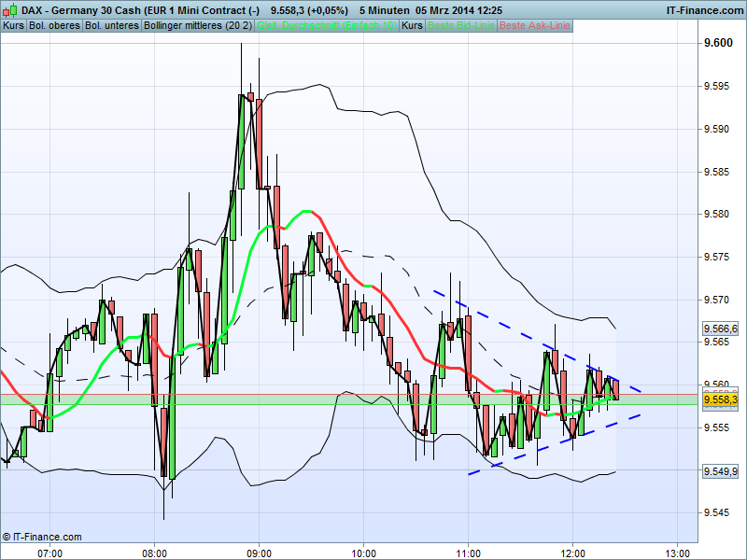Image resolution: width=747 pixels, height=560 pixels.
Task: Click the DAX candlestick chart icon
Action: [x=11, y=8]
